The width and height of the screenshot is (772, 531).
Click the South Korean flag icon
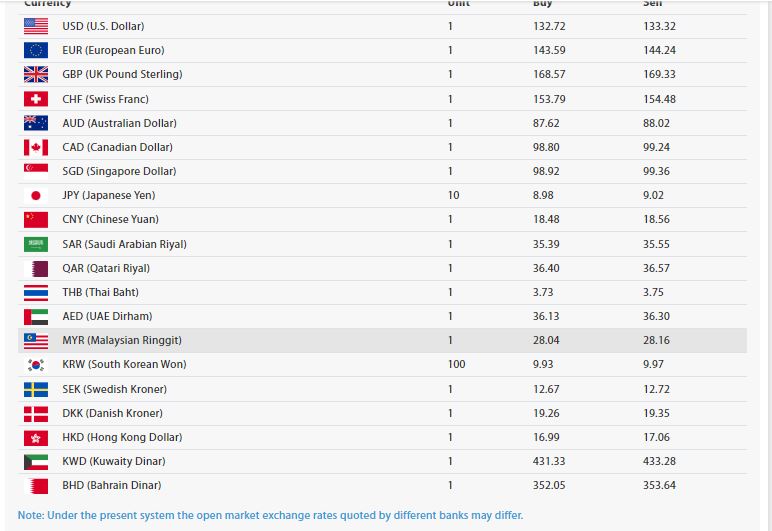[x=36, y=365]
